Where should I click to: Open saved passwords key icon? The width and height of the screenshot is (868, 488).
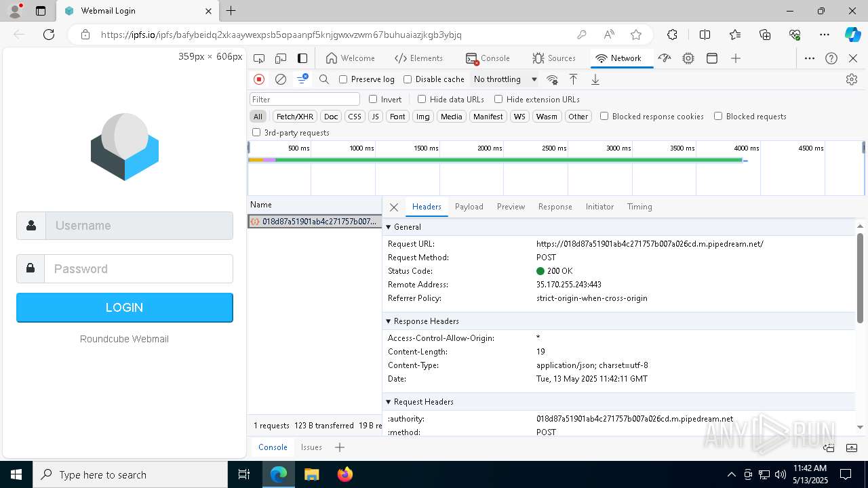[582, 35]
